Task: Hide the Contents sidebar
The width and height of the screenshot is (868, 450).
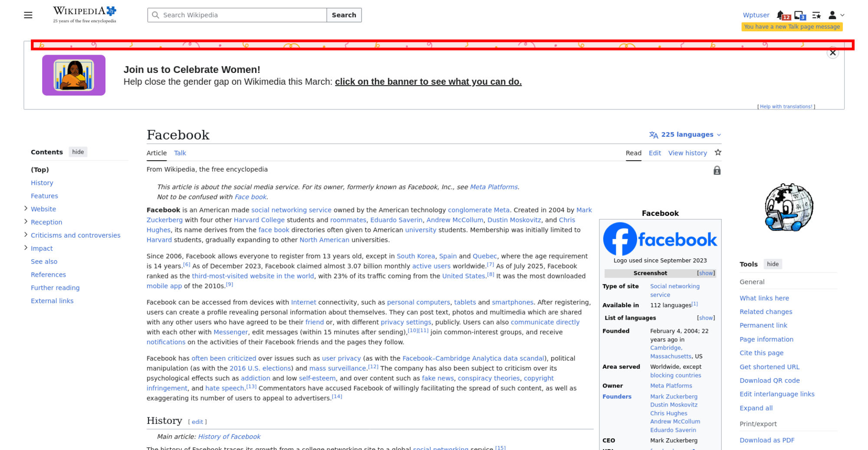Action: click(x=78, y=152)
